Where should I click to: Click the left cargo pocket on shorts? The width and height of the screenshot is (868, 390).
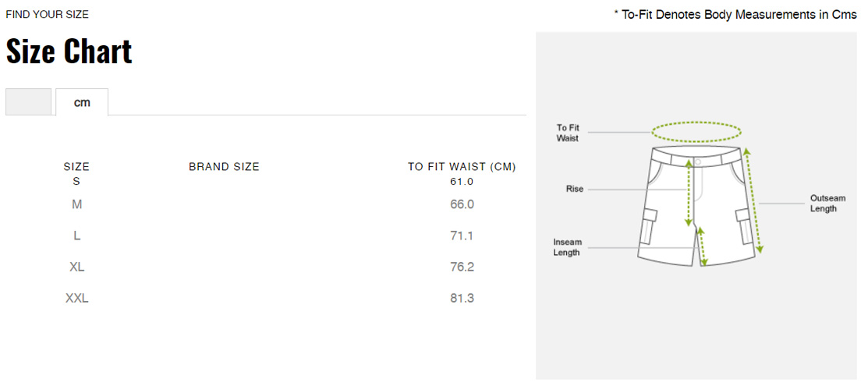(x=648, y=226)
